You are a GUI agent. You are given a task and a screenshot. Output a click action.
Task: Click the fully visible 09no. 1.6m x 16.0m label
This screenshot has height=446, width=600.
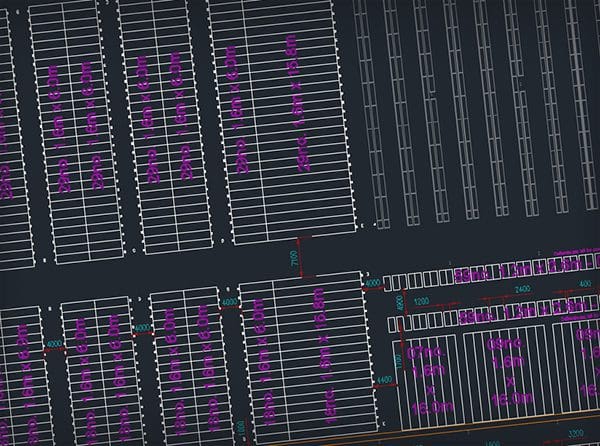click(x=508, y=372)
